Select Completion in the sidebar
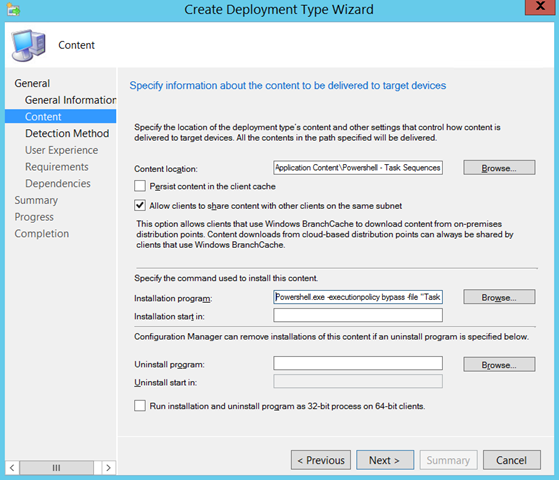Viewport: 559px width, 480px height. coord(42,233)
